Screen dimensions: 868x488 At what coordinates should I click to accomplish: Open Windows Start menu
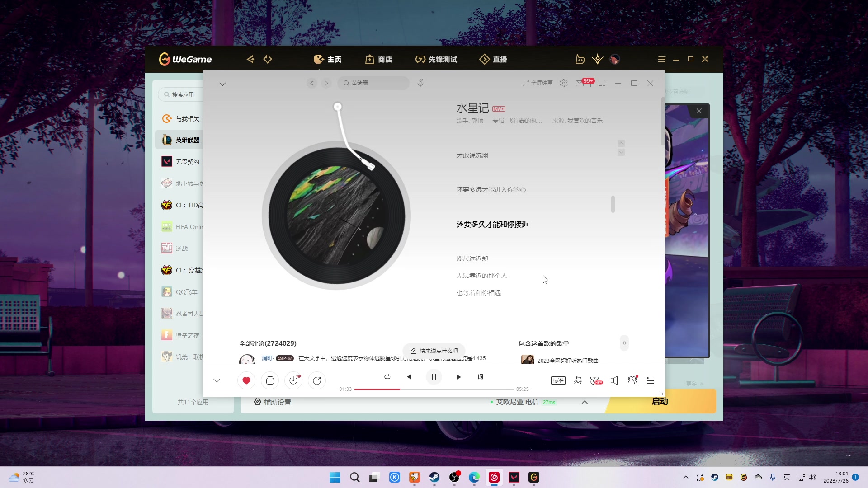[x=335, y=477]
